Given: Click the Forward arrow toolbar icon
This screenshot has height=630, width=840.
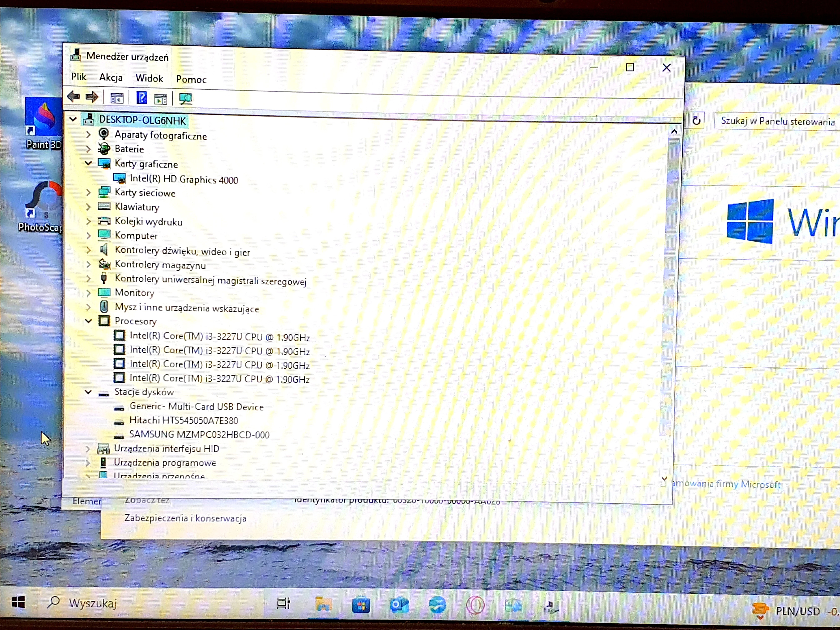Looking at the screenshot, I should (92, 97).
